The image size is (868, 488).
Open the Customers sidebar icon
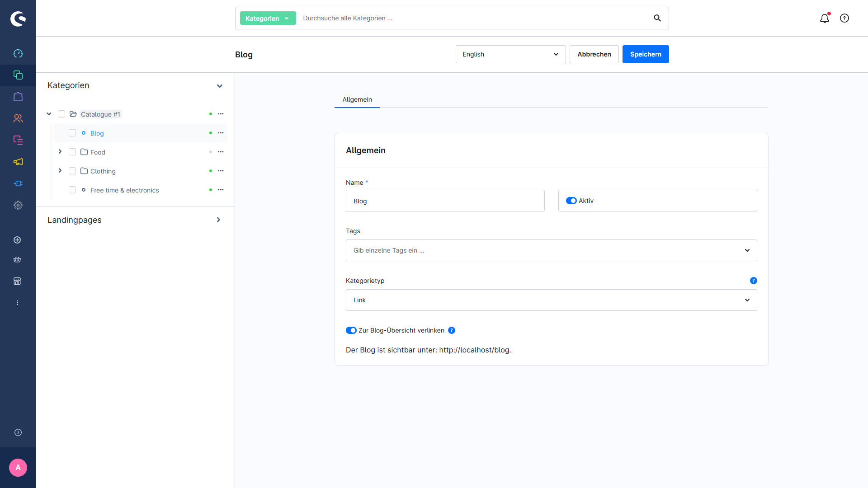[18, 118]
